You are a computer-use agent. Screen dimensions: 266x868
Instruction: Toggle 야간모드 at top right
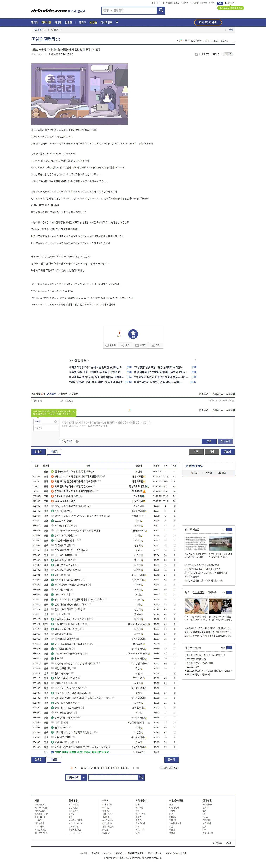[x=230, y=3]
